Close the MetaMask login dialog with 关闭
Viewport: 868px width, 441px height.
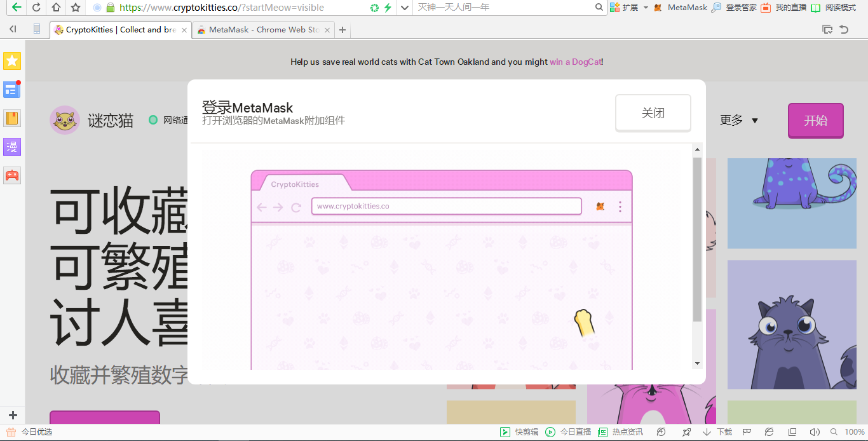pos(653,113)
